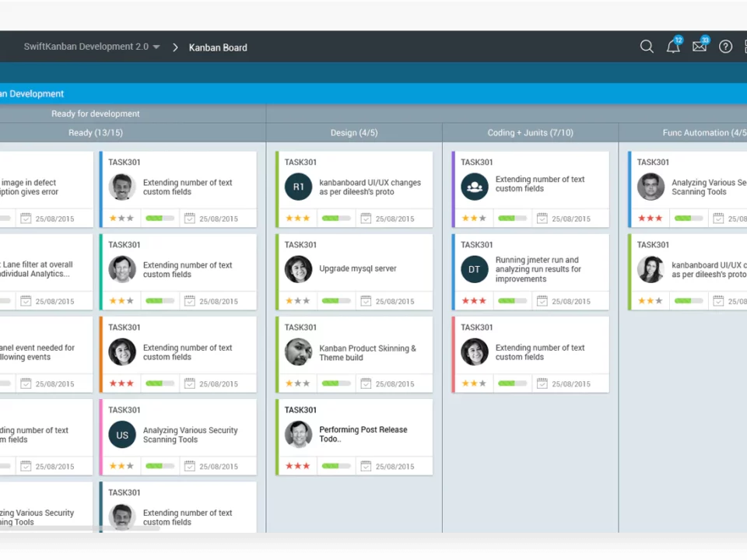Click progress bar on Kanban Product Skinning card
The height and width of the screenshot is (560, 747).
click(336, 383)
